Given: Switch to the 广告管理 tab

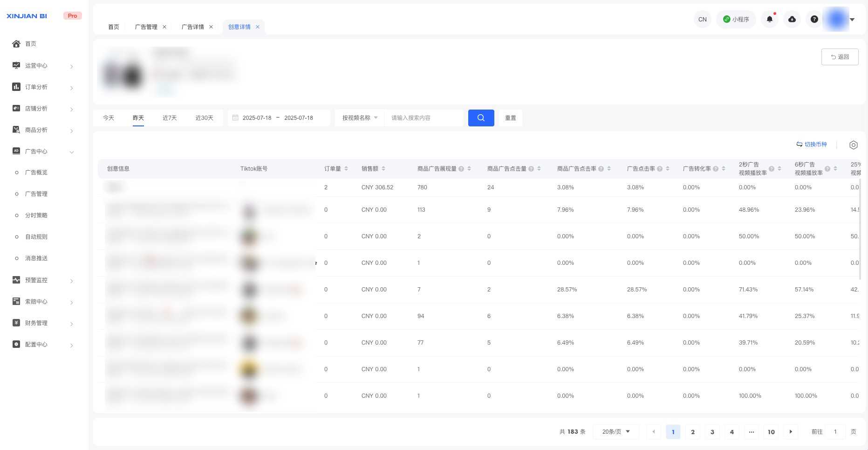Looking at the screenshot, I should (146, 27).
